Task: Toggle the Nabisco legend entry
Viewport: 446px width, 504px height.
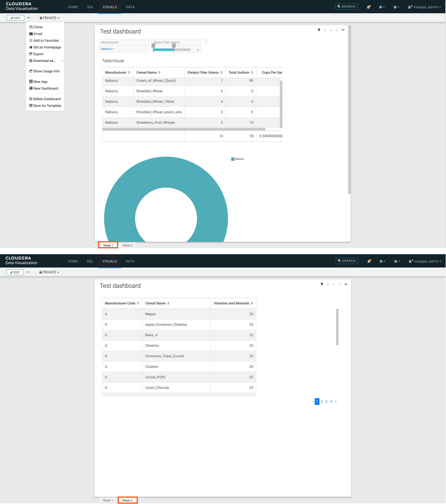Action: [x=237, y=159]
